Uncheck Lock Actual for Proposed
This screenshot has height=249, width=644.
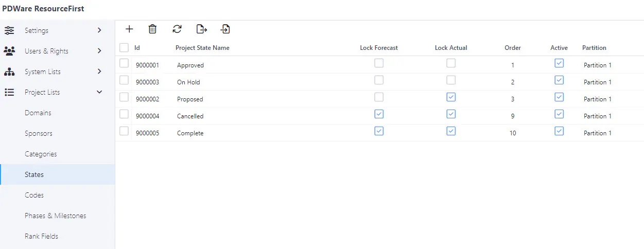coord(451,97)
